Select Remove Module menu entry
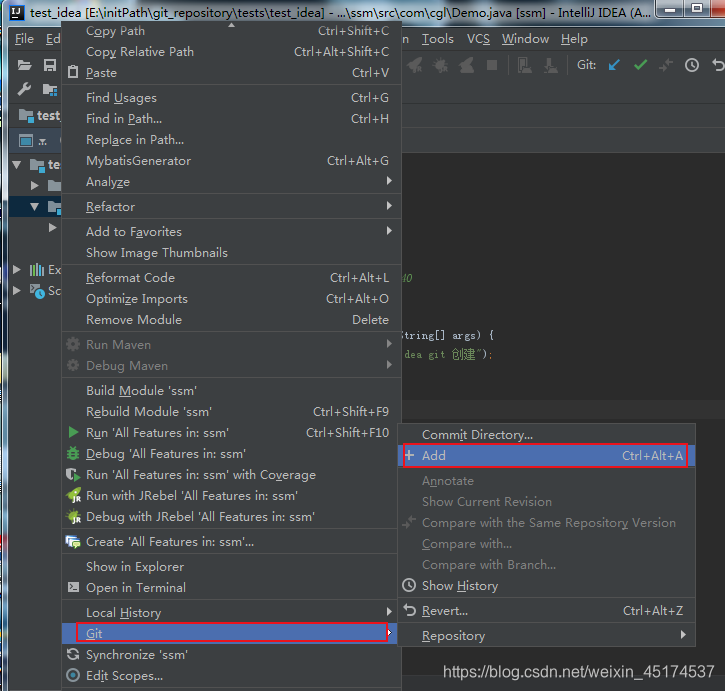 tap(231, 320)
